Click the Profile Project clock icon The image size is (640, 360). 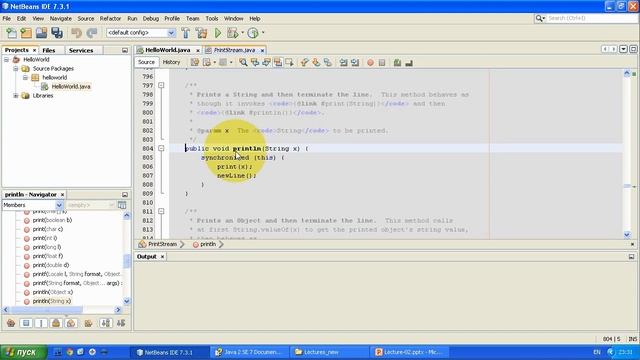(x=253, y=33)
